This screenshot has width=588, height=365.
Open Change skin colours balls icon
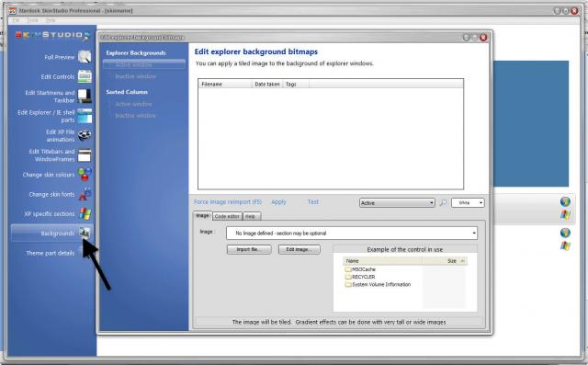(x=85, y=175)
